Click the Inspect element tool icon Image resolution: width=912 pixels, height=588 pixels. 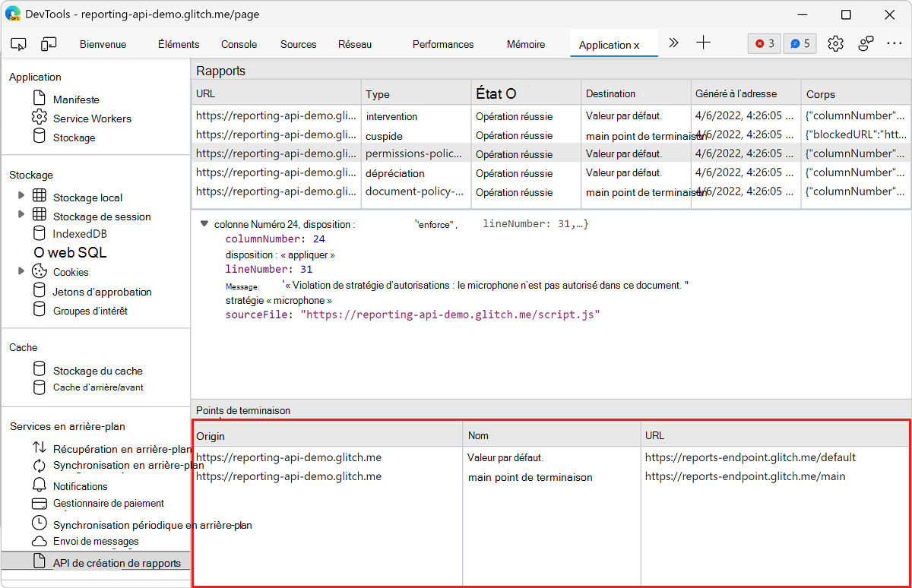click(x=19, y=44)
